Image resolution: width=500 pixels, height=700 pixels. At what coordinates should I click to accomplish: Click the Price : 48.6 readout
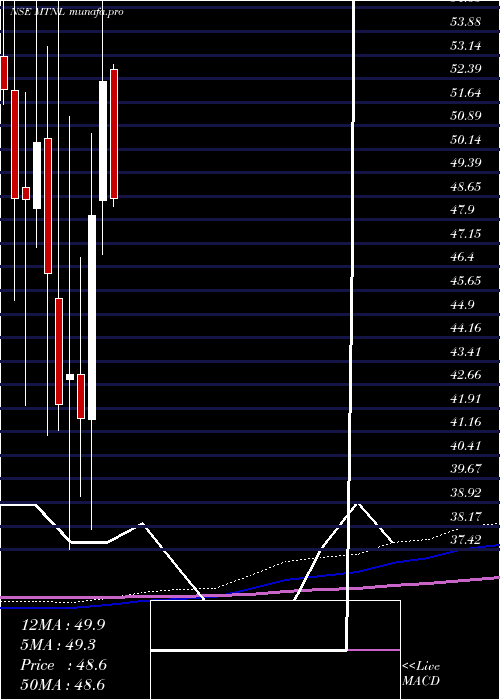coord(63,665)
